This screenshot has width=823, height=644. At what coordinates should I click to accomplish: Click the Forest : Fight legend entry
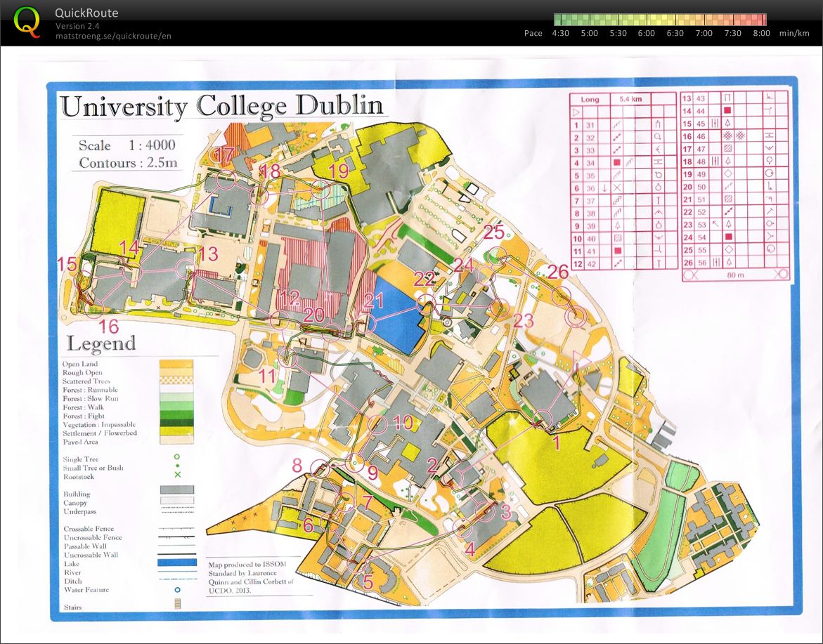pos(84,416)
